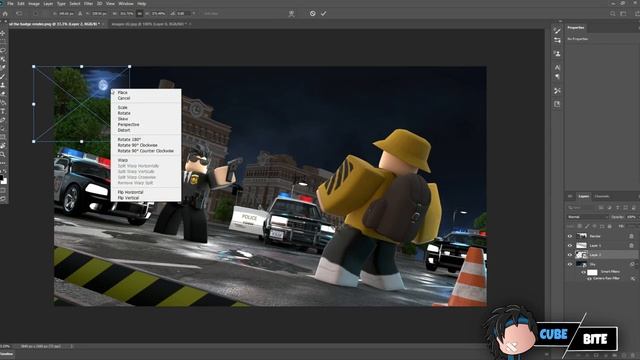Select the Move tool in toolbar
This screenshot has width=640, height=360.
pyautogui.click(x=3, y=33)
